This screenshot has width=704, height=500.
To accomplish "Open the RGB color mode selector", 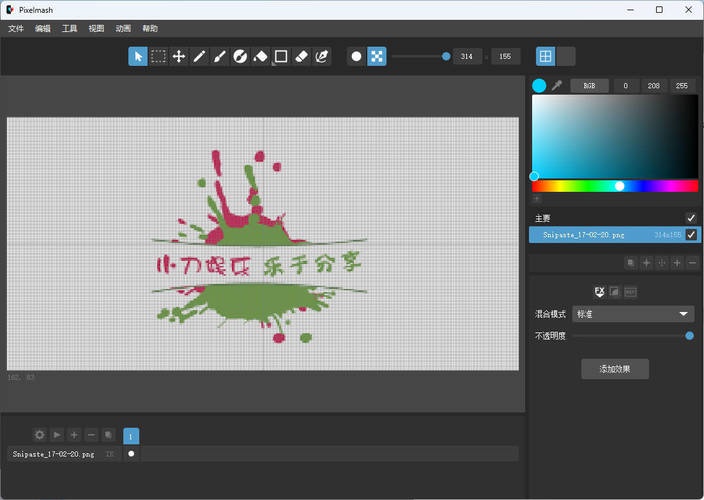I will [x=589, y=86].
